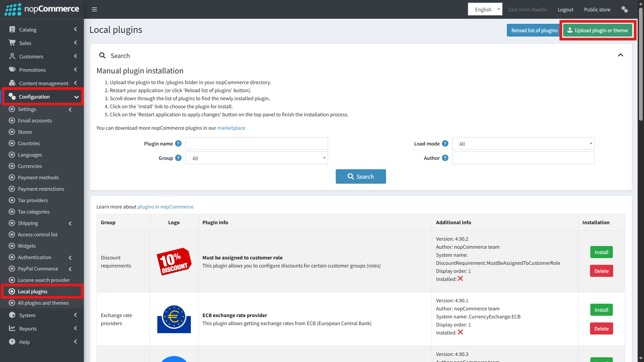Click the Configuration gears icon in sidebar
Screen dimensions: 644x362
click(12, 97)
